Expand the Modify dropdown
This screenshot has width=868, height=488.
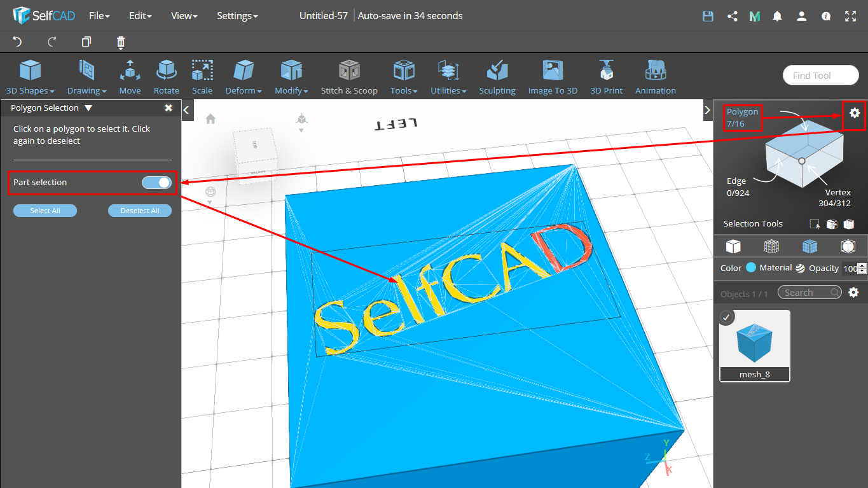point(291,76)
